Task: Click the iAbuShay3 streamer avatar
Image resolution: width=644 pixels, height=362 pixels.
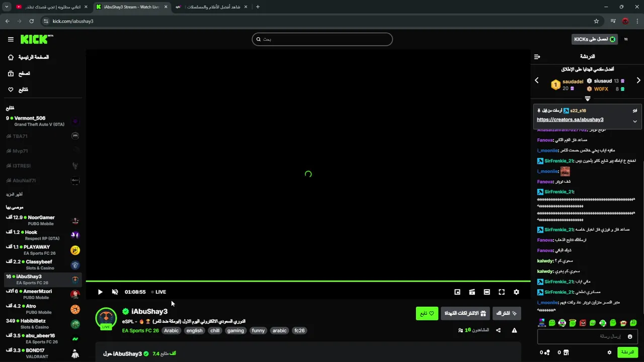Action: 106,318
